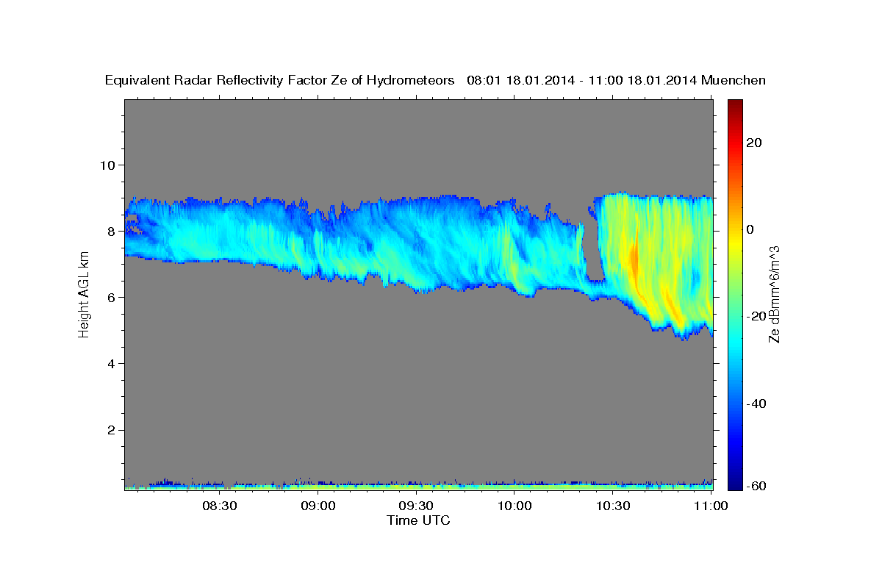This screenshot has height=588, width=882.
Task: Click the '10:30' time tick label
Action: pos(614,506)
